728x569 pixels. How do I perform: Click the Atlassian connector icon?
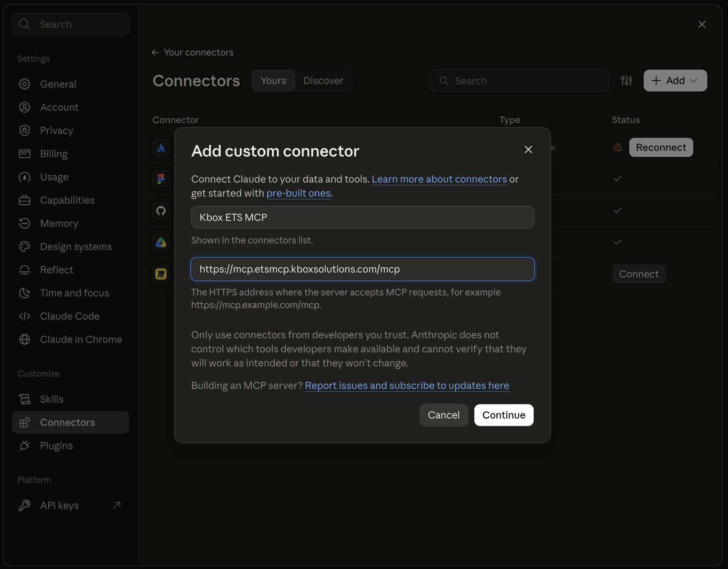[161, 148]
